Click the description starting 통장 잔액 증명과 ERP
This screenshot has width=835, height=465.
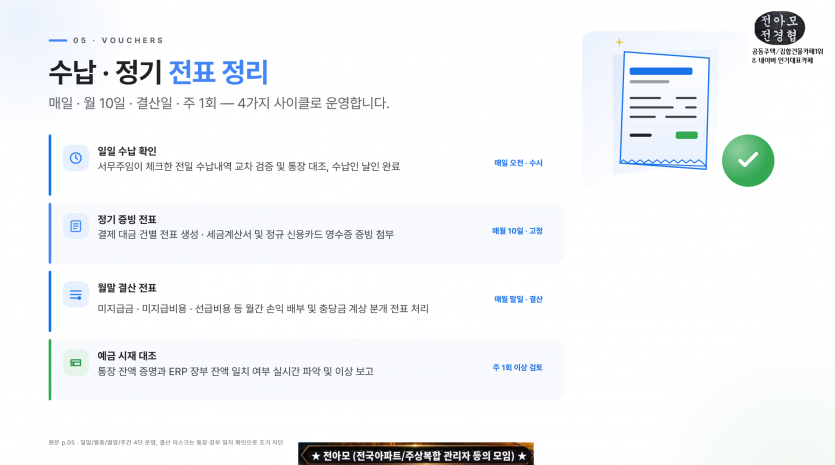(x=235, y=371)
